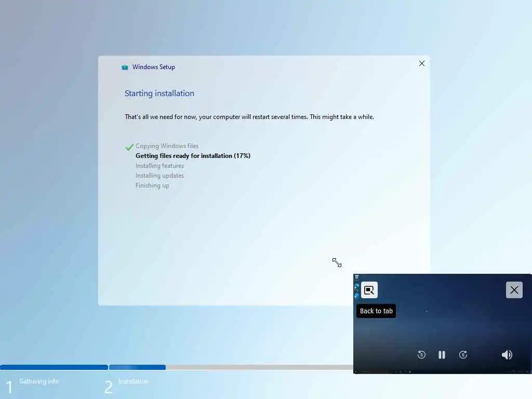Click the green checkmark beside Copying Windows files
This screenshot has width=532, height=399.
(129, 147)
